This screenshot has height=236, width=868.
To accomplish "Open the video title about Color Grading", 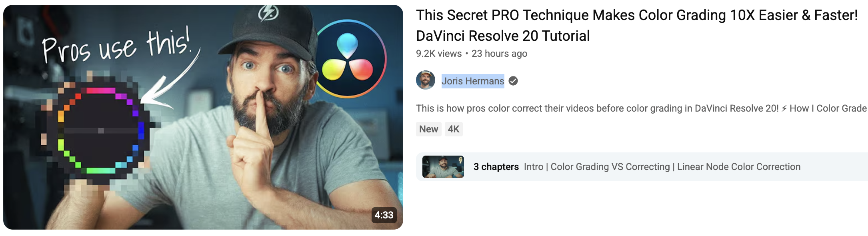I will (x=637, y=25).
